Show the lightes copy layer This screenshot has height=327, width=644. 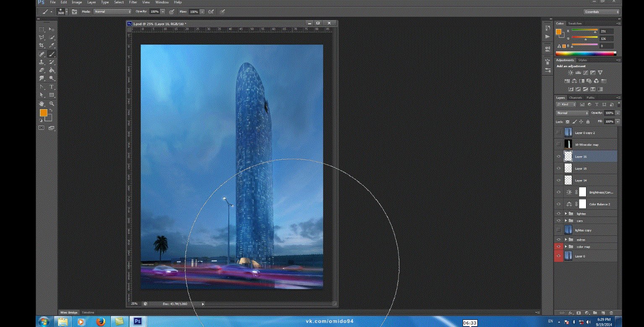558,230
